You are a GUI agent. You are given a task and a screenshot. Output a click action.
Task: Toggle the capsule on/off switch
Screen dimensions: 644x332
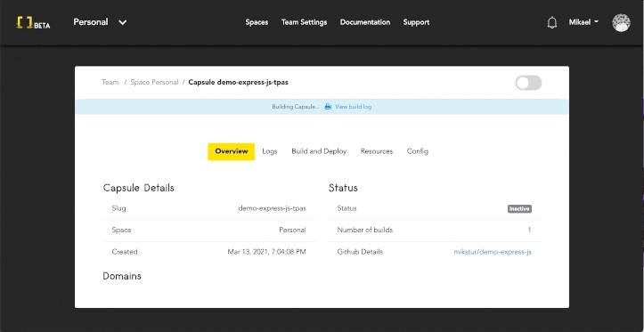528,83
